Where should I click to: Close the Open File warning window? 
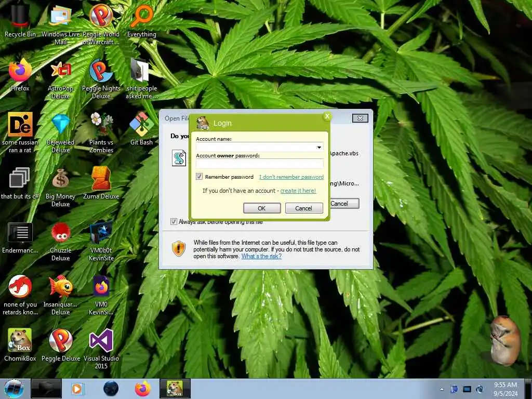(361, 118)
